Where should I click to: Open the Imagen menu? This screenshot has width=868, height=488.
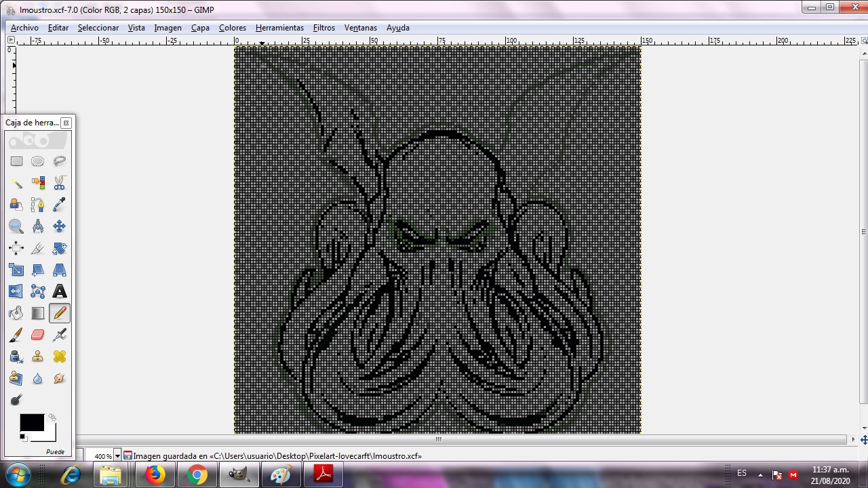(168, 28)
